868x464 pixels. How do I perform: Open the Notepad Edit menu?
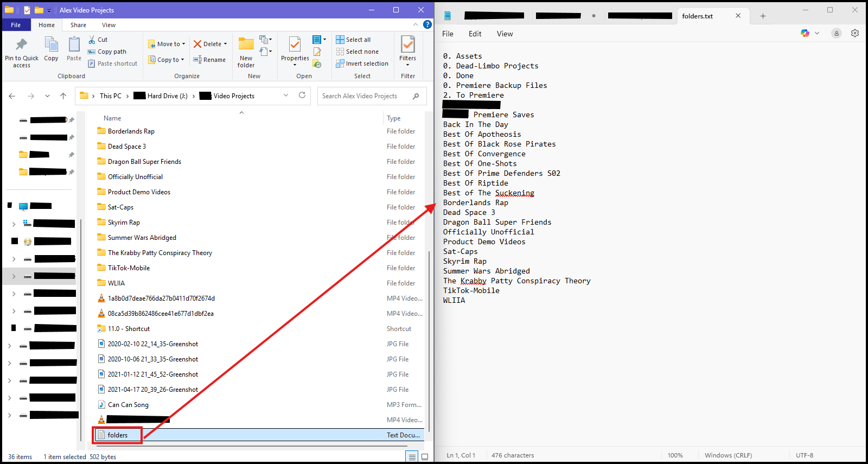point(475,34)
